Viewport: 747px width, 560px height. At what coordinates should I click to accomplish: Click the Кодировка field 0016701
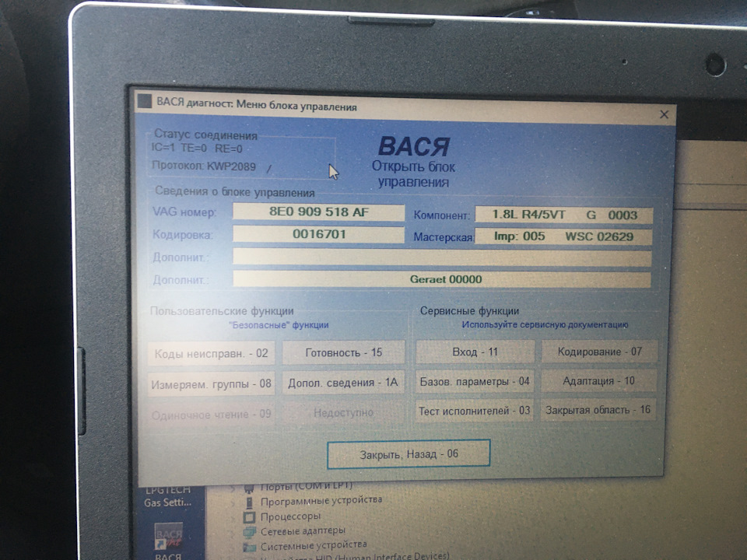319,234
